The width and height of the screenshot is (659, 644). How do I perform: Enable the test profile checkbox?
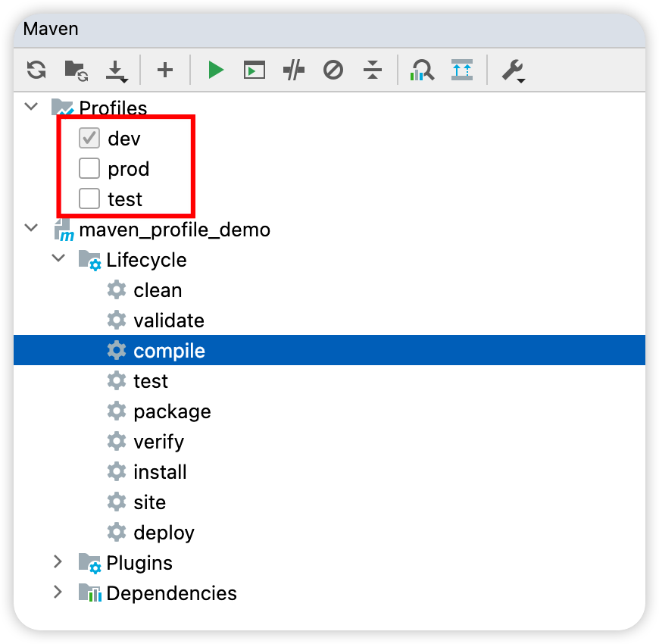[89, 199]
